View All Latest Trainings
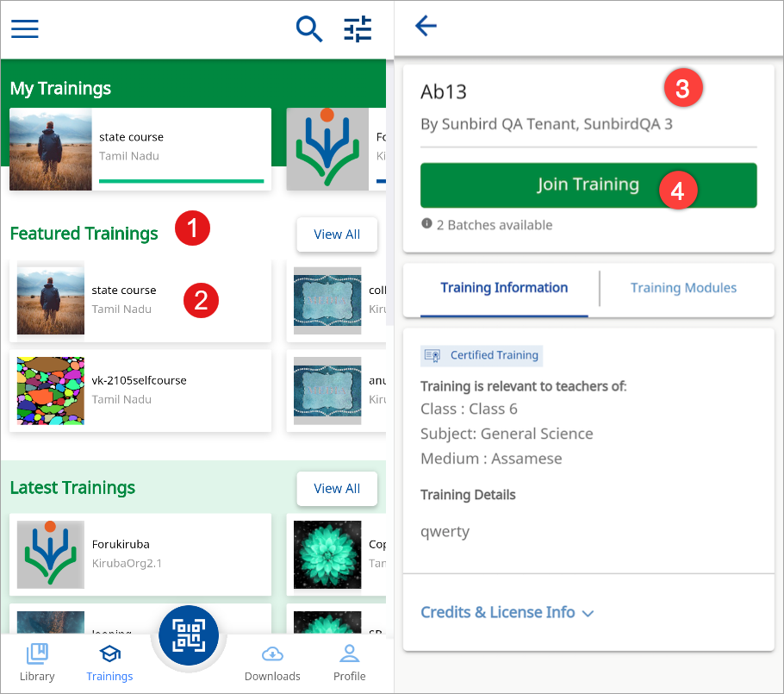This screenshot has height=694, width=784. click(337, 489)
